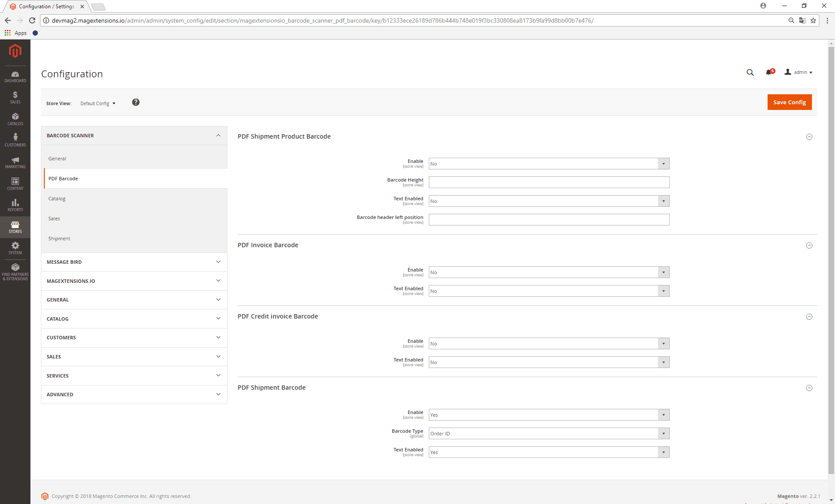This screenshot has height=504, width=835.
Task: Open the Marketing megaphone icon
Action: 15,162
